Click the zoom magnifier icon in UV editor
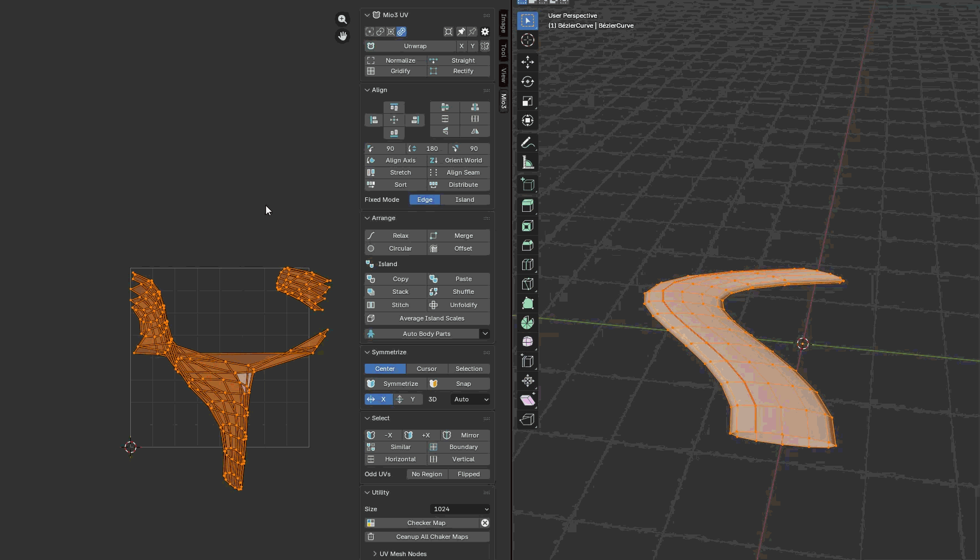Viewport: 980px width, 560px height. point(343,19)
